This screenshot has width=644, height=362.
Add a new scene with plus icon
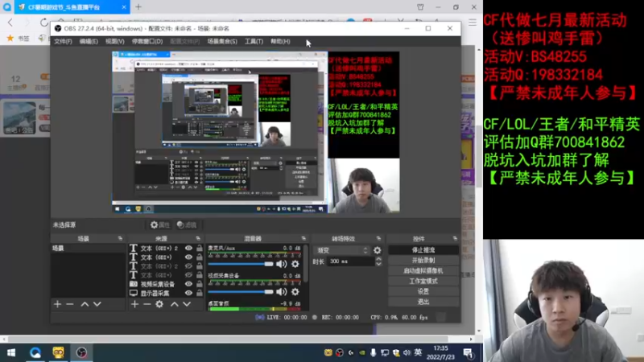pos(57,304)
